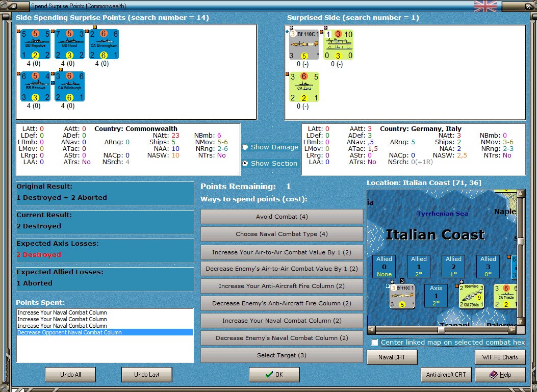Click the Sparviero SM.79bis counter on map

(x=471, y=296)
